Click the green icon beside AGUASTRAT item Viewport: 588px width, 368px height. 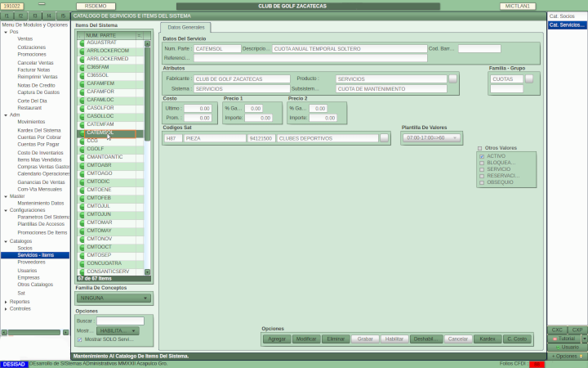pyautogui.click(x=82, y=43)
